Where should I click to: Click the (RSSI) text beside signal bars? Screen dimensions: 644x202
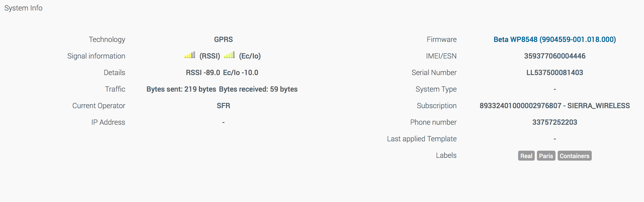210,56
